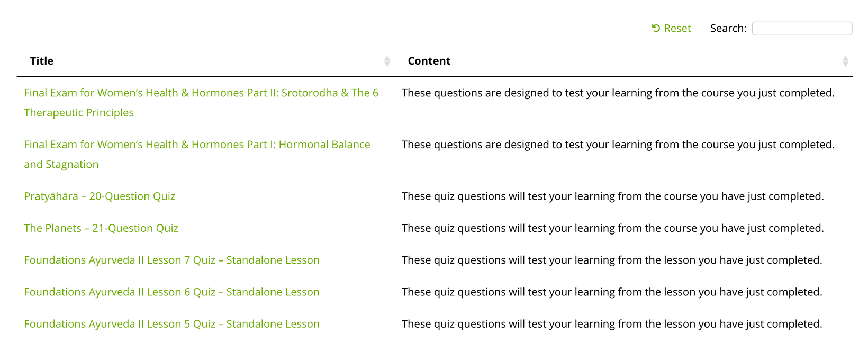This screenshot has width=868, height=342.
Task: Click the sort arrows beside Content header
Action: (846, 60)
